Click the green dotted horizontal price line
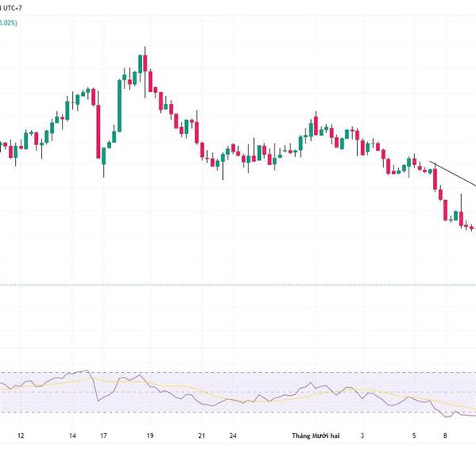The height and width of the screenshot is (476, 476). tap(238, 285)
